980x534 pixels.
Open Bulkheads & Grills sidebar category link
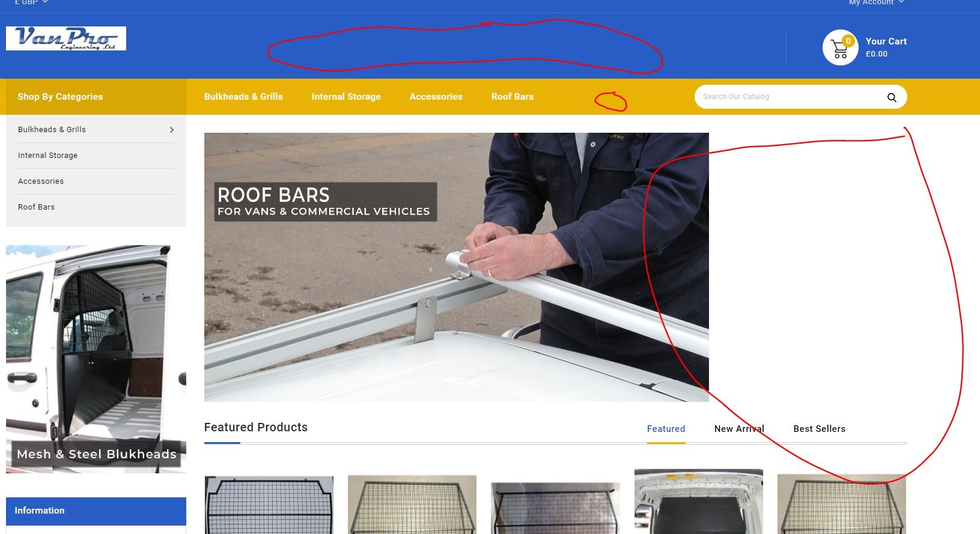(52, 130)
